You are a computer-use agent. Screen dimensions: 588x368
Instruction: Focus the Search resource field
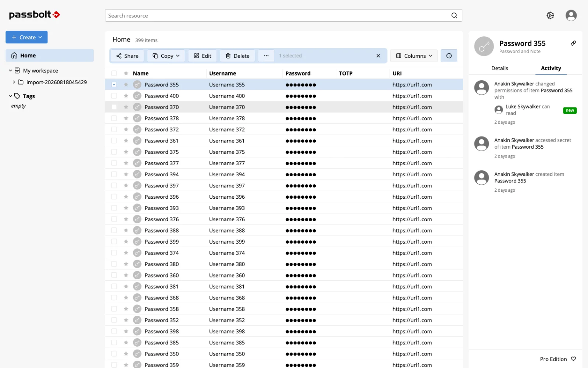point(283,15)
